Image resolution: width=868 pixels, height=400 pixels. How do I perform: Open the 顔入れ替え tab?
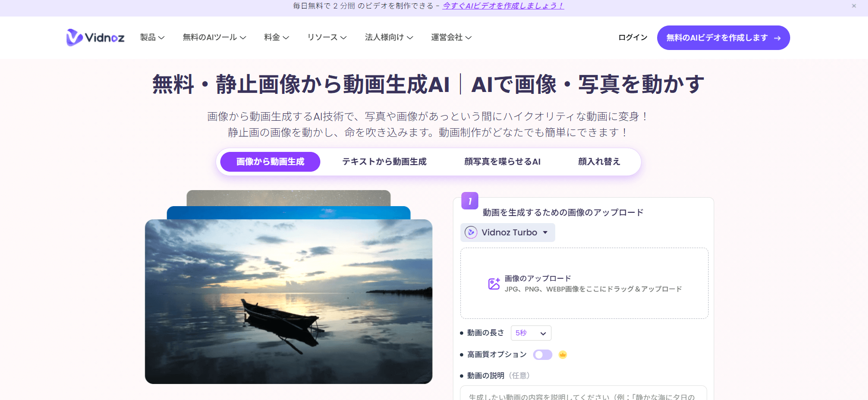[x=599, y=162]
